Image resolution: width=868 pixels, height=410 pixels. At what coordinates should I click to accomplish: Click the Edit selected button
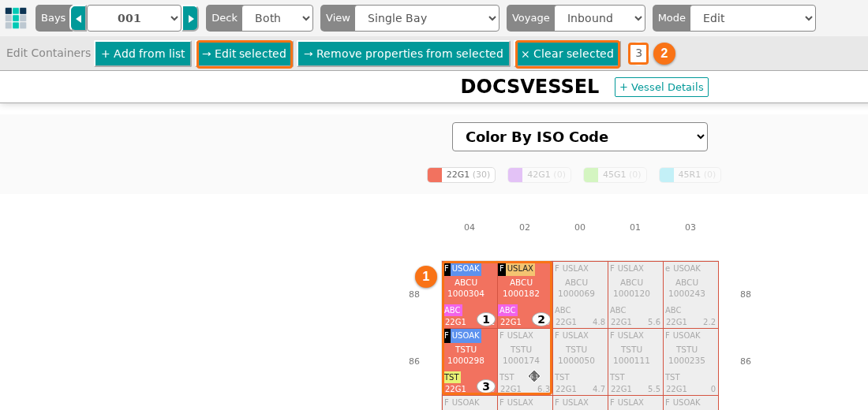[245, 54]
